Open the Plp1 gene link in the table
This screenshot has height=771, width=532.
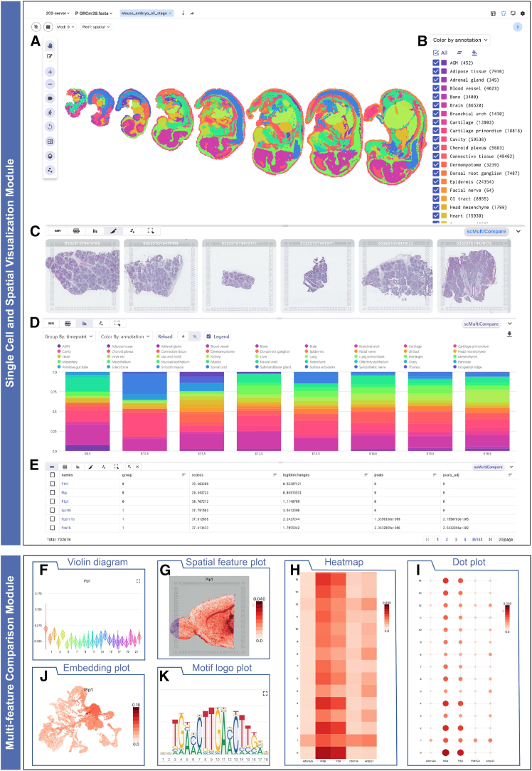coord(65,501)
